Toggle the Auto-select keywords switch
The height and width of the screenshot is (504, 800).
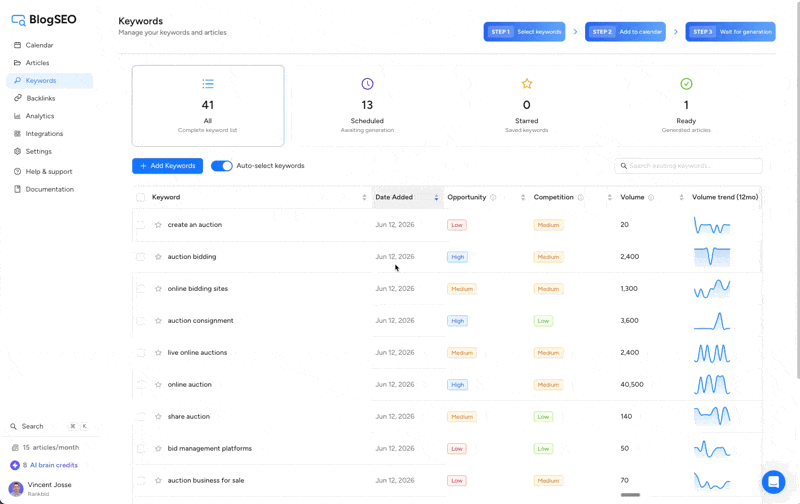point(221,166)
